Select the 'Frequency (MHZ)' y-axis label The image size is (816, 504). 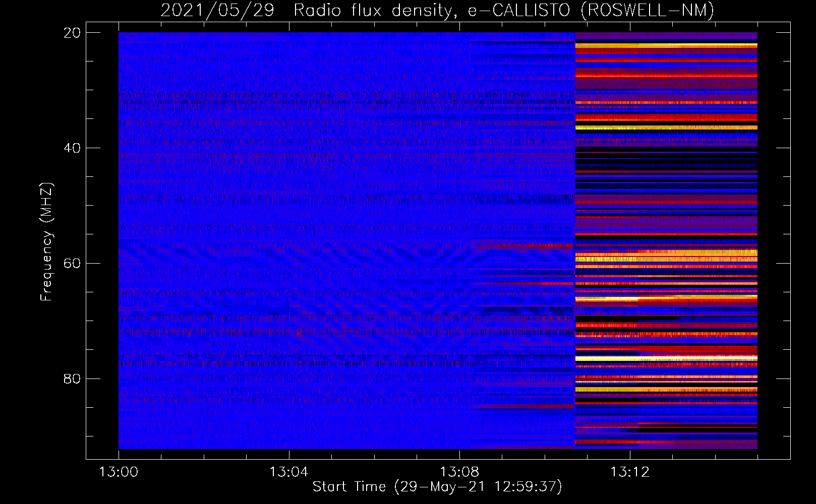(x=46, y=241)
